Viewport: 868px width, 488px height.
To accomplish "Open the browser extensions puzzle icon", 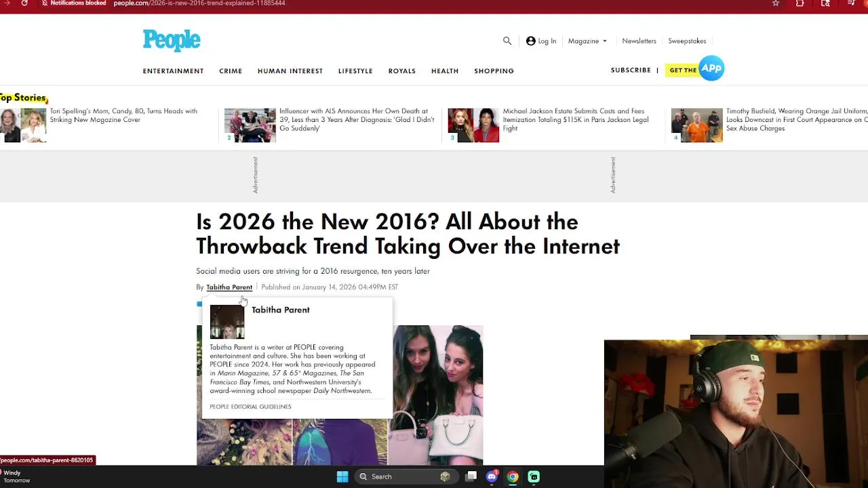I will tap(800, 3).
